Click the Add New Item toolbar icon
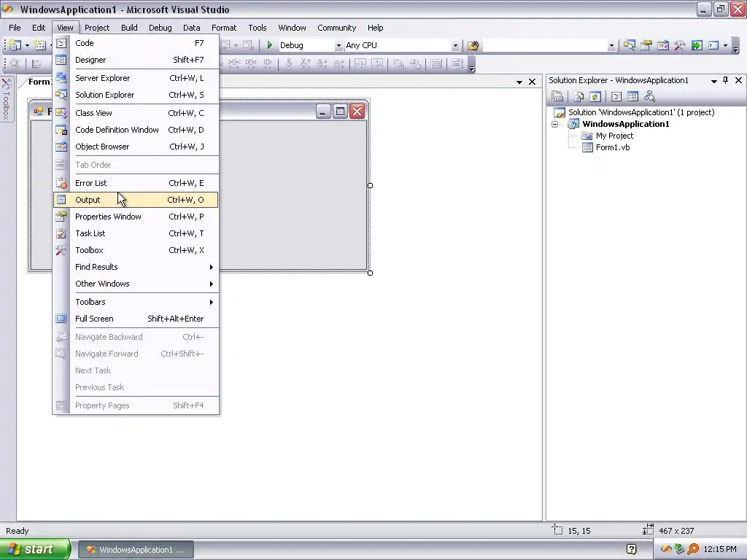 pos(41,45)
